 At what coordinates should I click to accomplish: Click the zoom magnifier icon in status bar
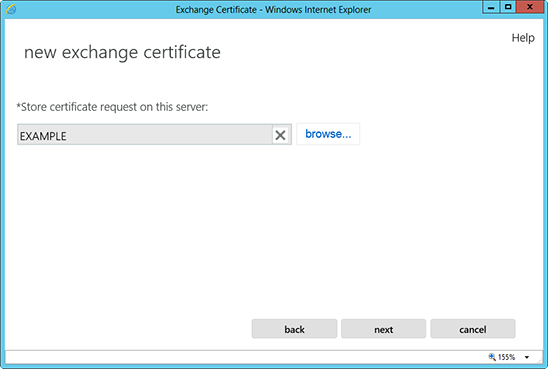(492, 357)
